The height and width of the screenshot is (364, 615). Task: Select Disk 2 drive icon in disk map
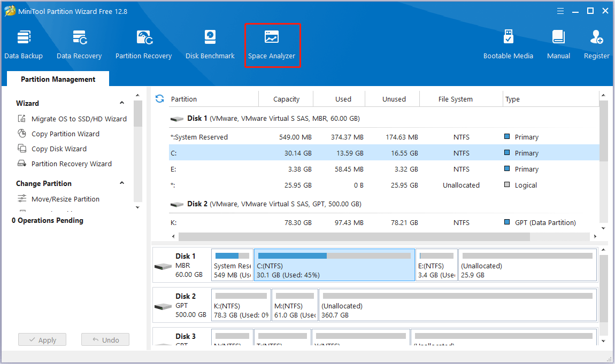[163, 306]
